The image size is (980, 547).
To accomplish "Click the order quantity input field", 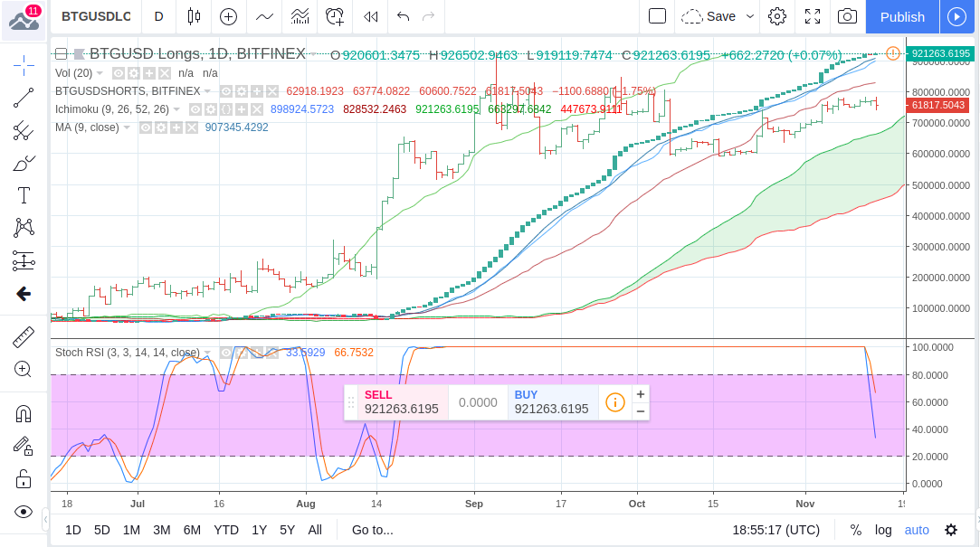I will 478,401.
